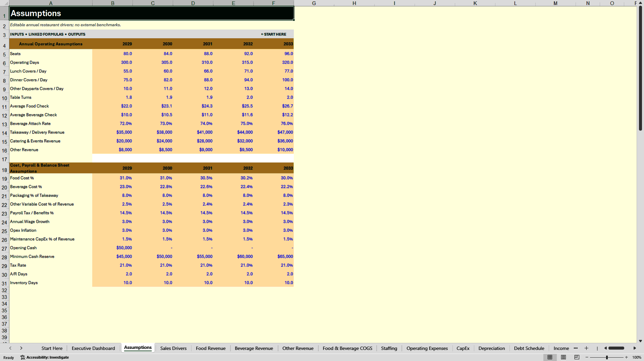644x361 pixels.
Task: Select column G header
Action: tap(314, 3)
